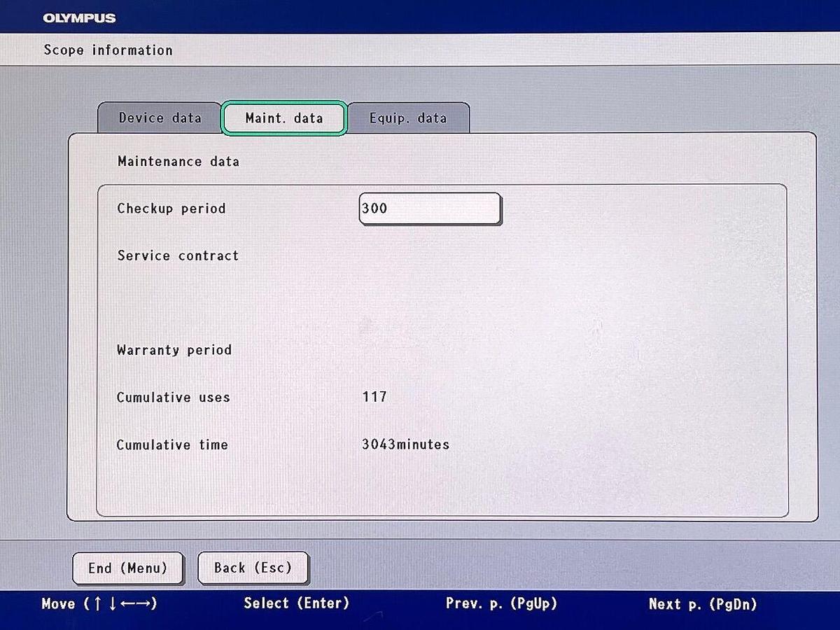This screenshot has width=840, height=630.
Task: Click the Maintenance data heading
Action: pyautogui.click(x=178, y=161)
